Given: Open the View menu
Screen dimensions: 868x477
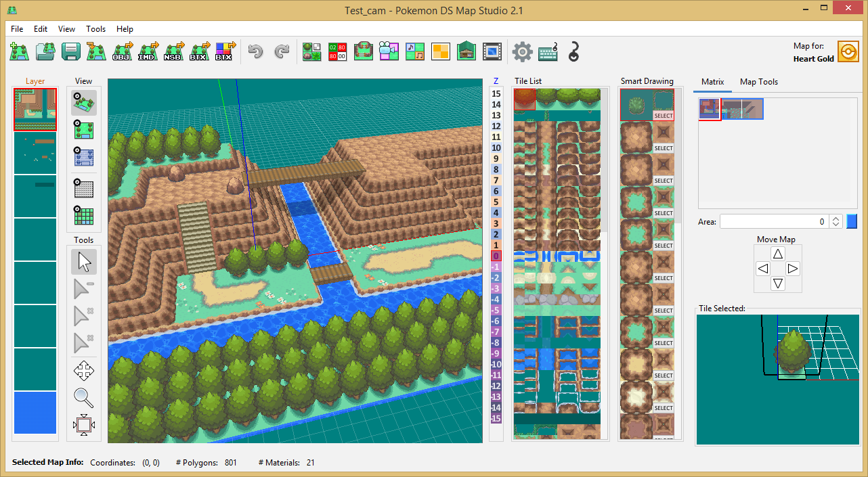Looking at the screenshot, I should pos(67,29).
